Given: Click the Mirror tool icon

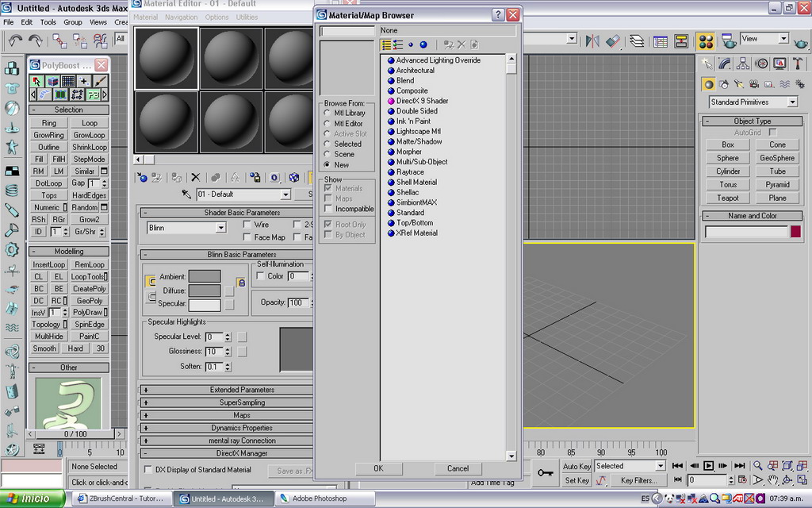Looking at the screenshot, I should coord(592,40).
